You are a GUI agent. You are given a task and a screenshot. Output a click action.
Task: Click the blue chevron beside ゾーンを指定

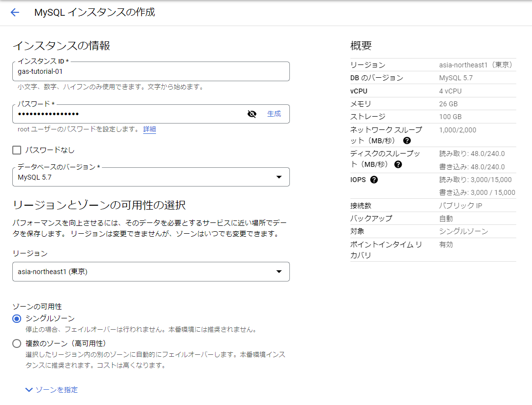(x=29, y=389)
